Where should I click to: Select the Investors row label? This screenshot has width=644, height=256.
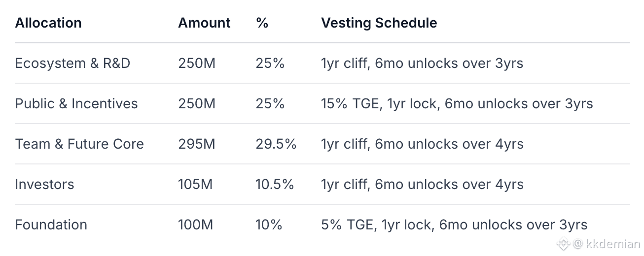(x=44, y=185)
